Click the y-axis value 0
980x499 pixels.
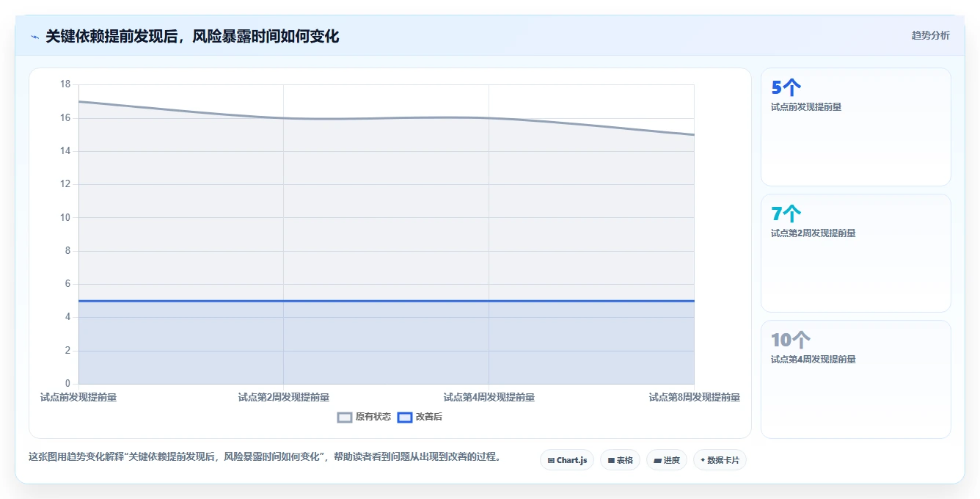[x=67, y=383]
